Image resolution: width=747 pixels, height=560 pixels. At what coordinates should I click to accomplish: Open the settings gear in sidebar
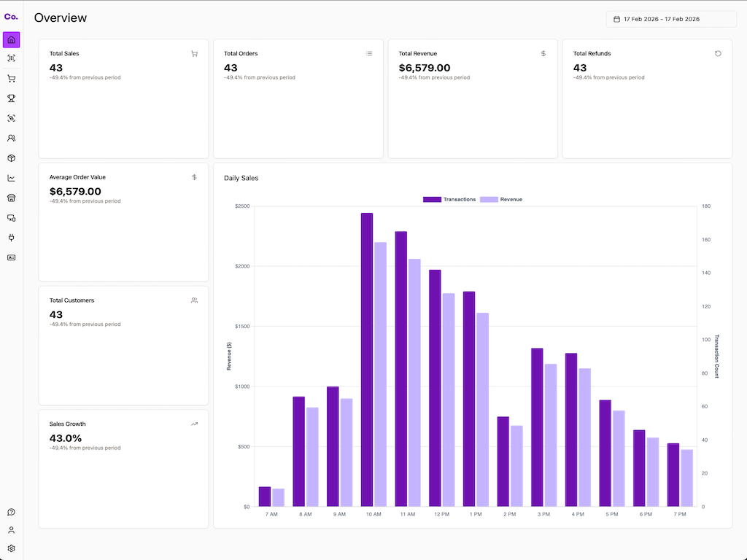point(11,548)
